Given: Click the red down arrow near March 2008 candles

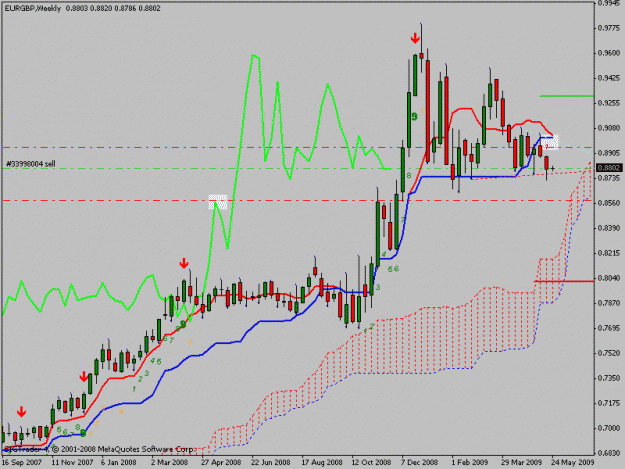Looking at the screenshot, I should (x=184, y=263).
